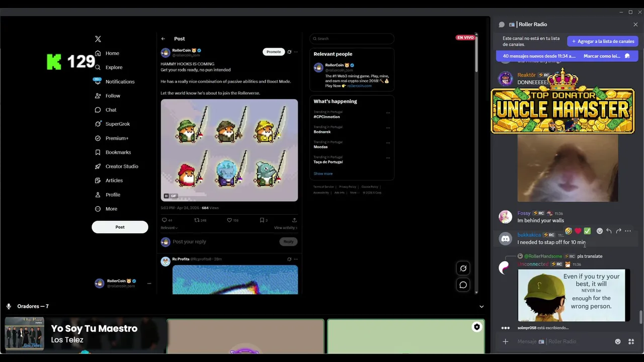Open the emoji picker in the message bar
This screenshot has height=362, width=644.
[618, 342]
